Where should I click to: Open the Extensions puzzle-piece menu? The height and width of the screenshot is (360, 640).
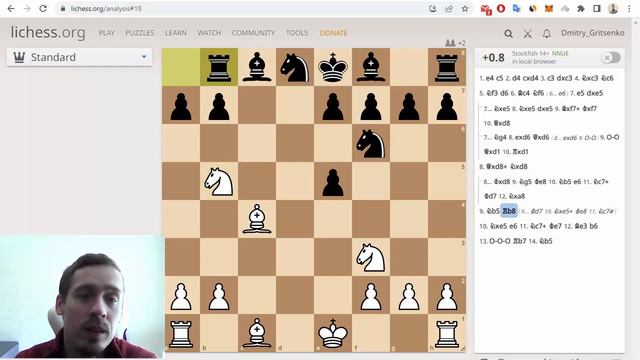tap(581, 9)
